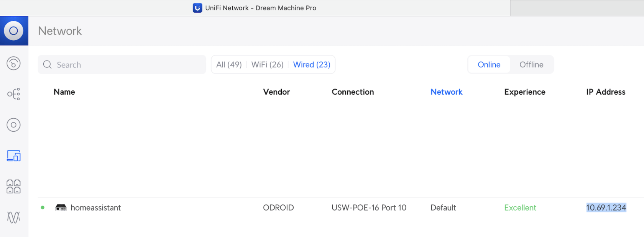Image resolution: width=644 pixels, height=237 pixels.
Task: Switch the client filter to Online
Action: [x=489, y=65]
